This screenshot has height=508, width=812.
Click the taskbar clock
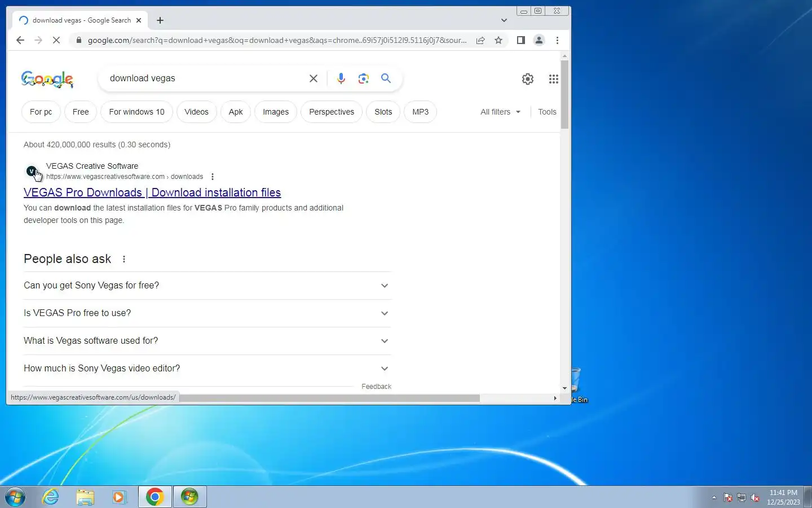(783, 497)
